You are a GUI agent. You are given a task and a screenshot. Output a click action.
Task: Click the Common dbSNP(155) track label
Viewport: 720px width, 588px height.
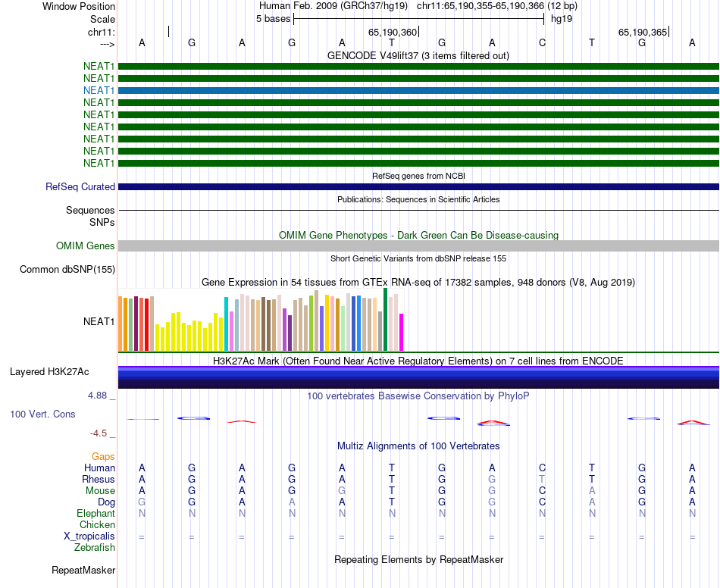tap(67, 270)
